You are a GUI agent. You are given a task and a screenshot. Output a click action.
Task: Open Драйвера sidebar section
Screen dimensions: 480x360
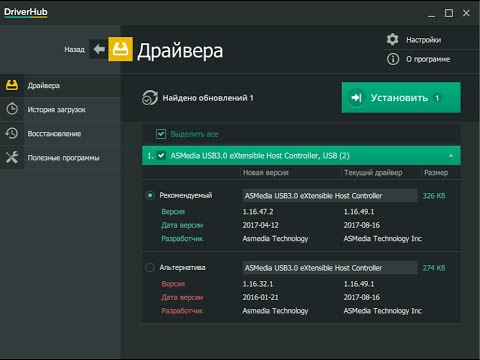[x=60, y=85]
